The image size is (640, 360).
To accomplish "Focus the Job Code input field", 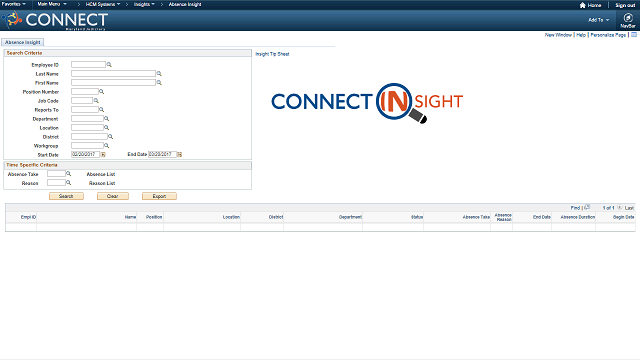I will tap(82, 100).
